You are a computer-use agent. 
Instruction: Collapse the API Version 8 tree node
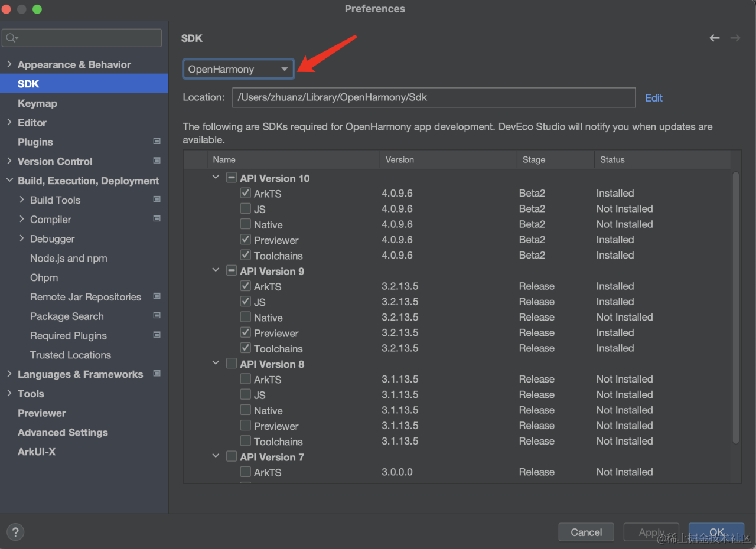pos(216,363)
